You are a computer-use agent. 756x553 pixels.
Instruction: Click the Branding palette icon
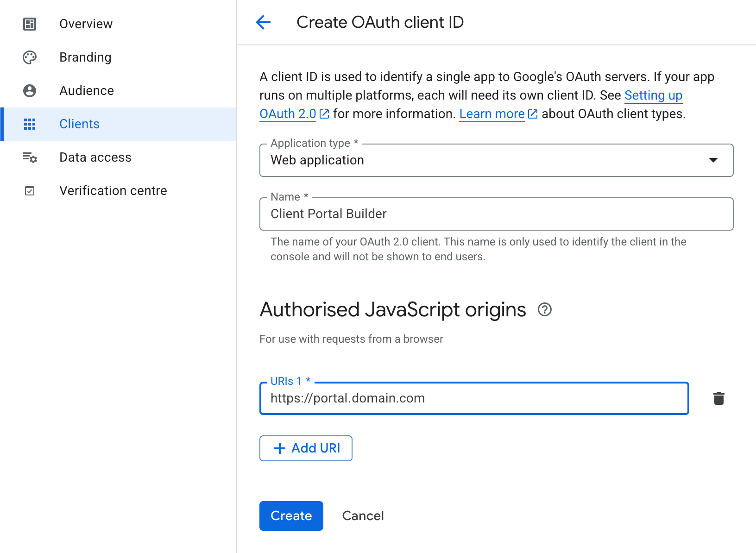30,57
